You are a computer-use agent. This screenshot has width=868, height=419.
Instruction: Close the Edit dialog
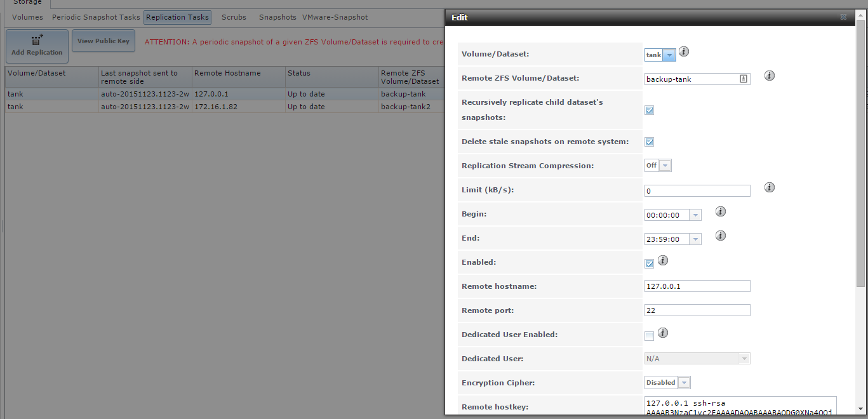pos(843,17)
